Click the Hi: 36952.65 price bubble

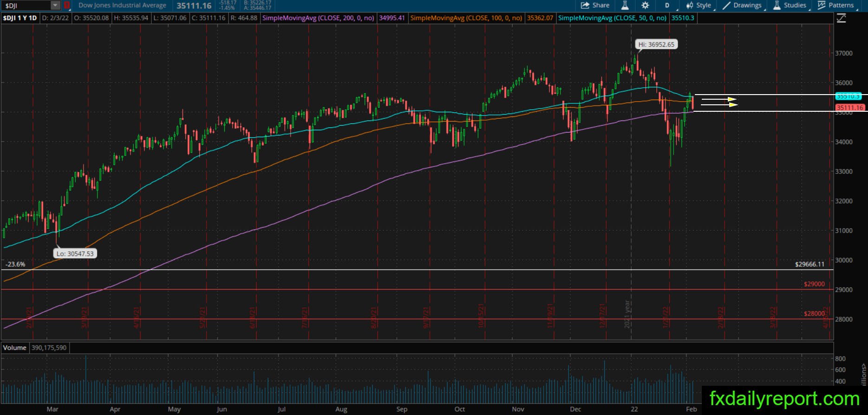pos(656,45)
